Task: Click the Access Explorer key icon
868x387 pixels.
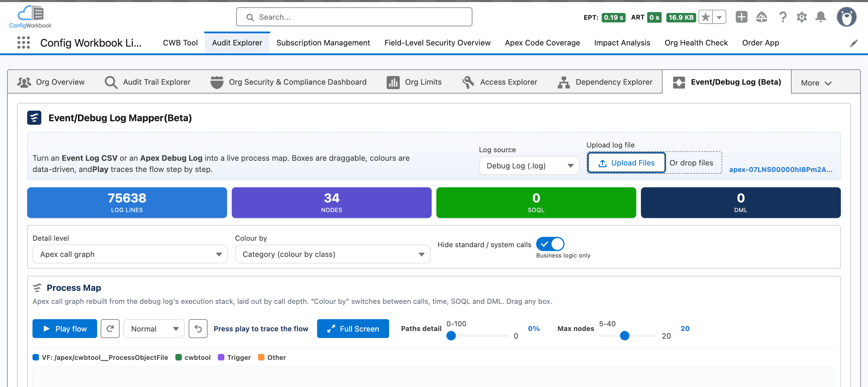Action: click(x=468, y=82)
